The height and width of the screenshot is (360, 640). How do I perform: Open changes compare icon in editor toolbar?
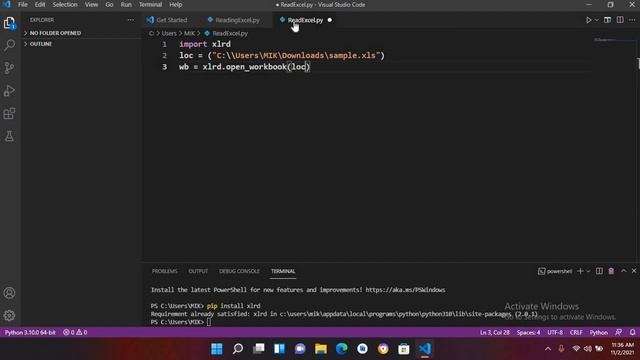pyautogui.click(x=607, y=20)
